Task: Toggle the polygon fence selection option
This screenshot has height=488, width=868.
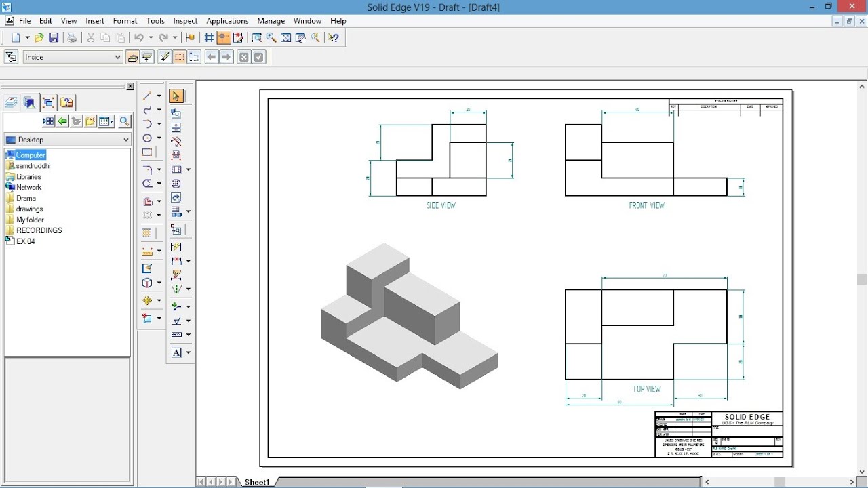Action: pos(194,57)
